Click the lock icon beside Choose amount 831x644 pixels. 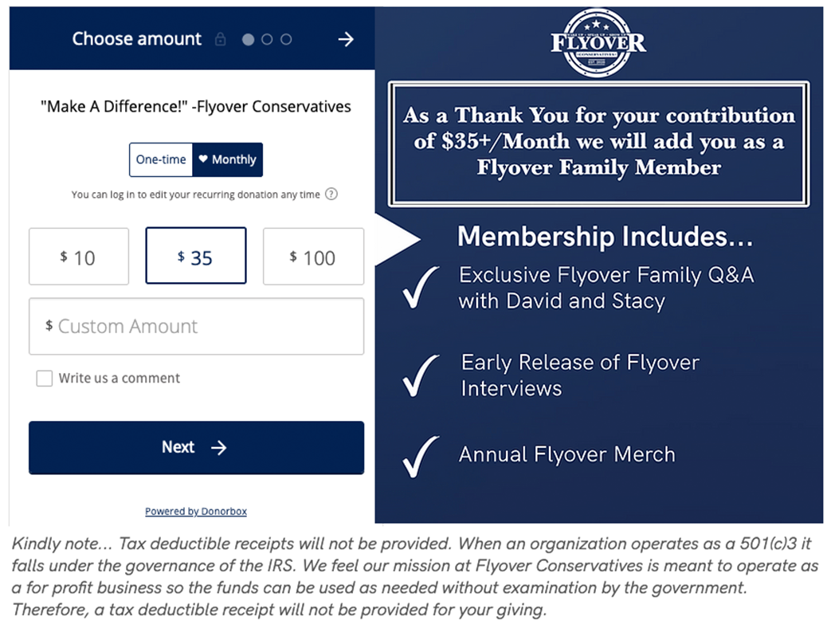[x=221, y=39]
